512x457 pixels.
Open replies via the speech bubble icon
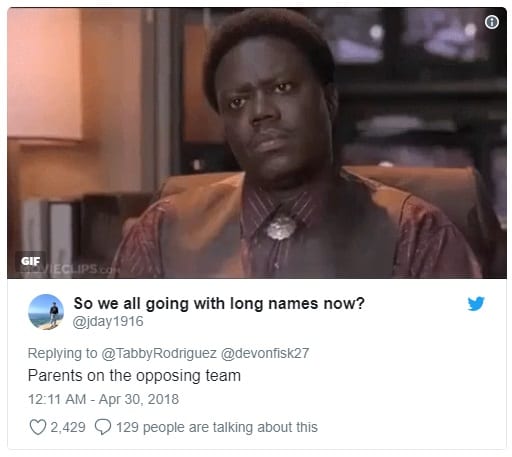103,427
